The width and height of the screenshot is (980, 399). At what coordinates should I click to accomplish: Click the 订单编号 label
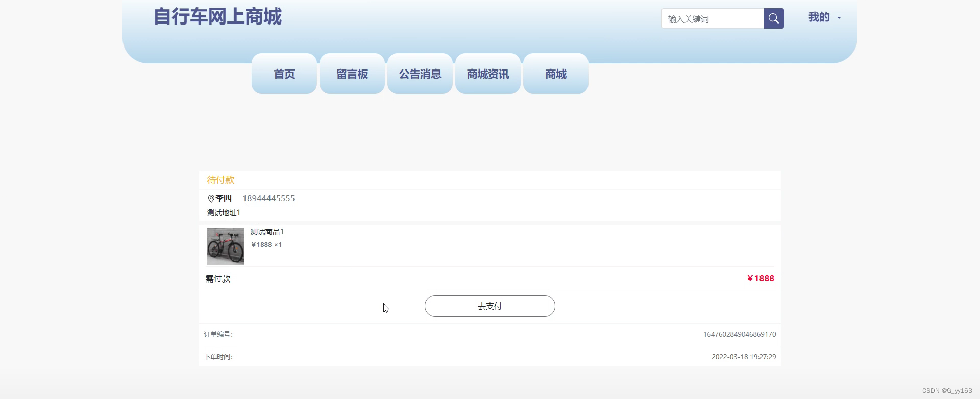point(218,334)
